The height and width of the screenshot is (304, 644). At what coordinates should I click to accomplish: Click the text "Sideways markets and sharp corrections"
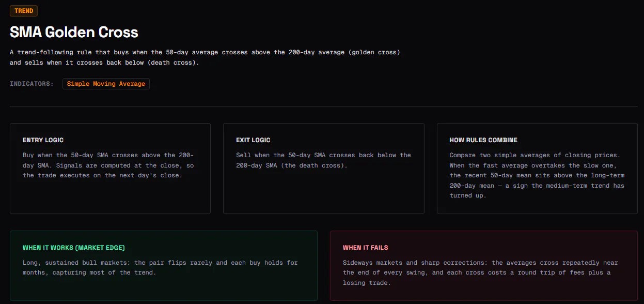(415, 263)
